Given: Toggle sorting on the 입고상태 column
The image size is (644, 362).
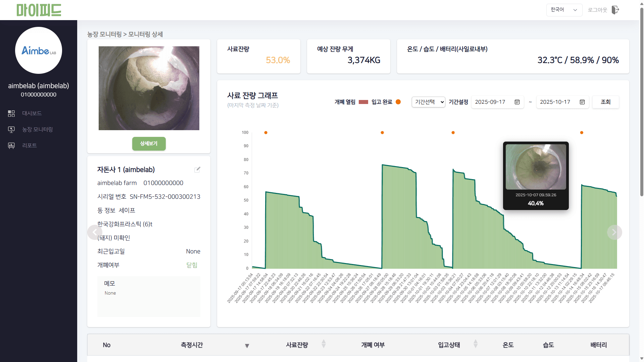Looking at the screenshot, I should pos(475,344).
